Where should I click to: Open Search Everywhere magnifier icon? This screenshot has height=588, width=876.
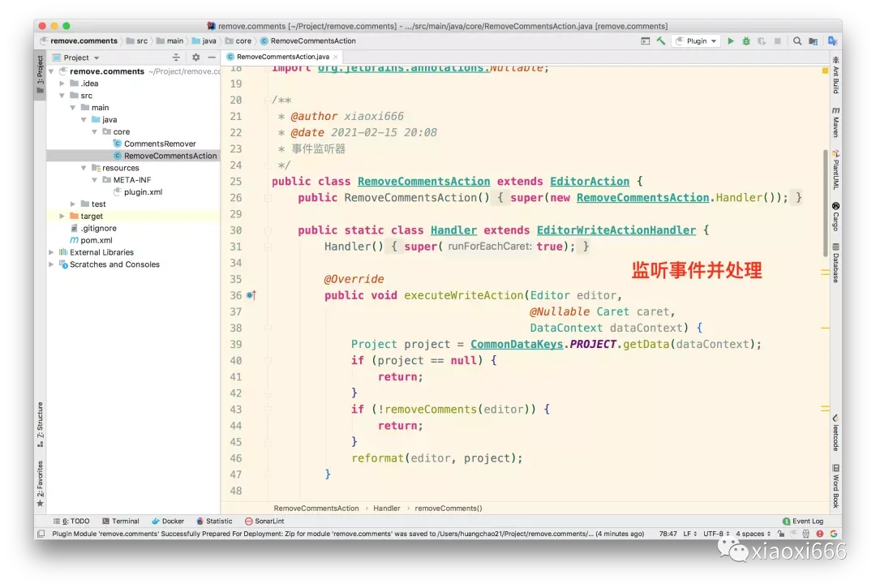(797, 41)
